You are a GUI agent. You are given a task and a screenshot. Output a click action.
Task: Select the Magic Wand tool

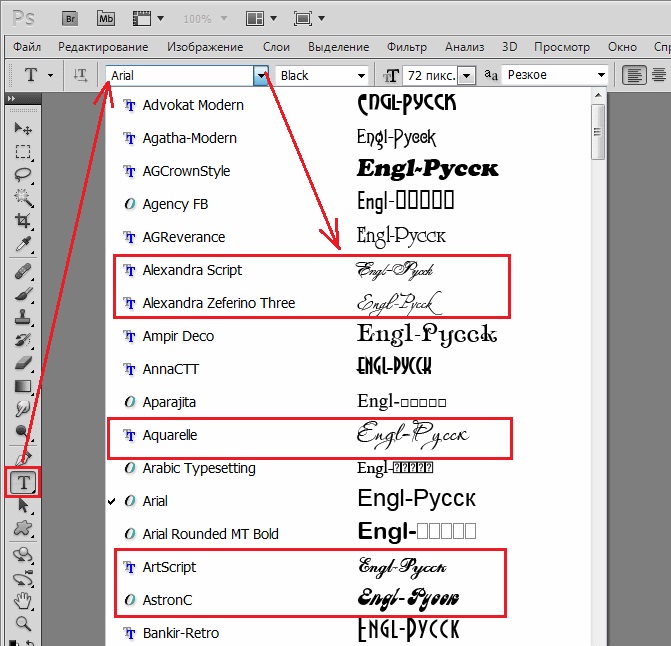click(x=23, y=197)
